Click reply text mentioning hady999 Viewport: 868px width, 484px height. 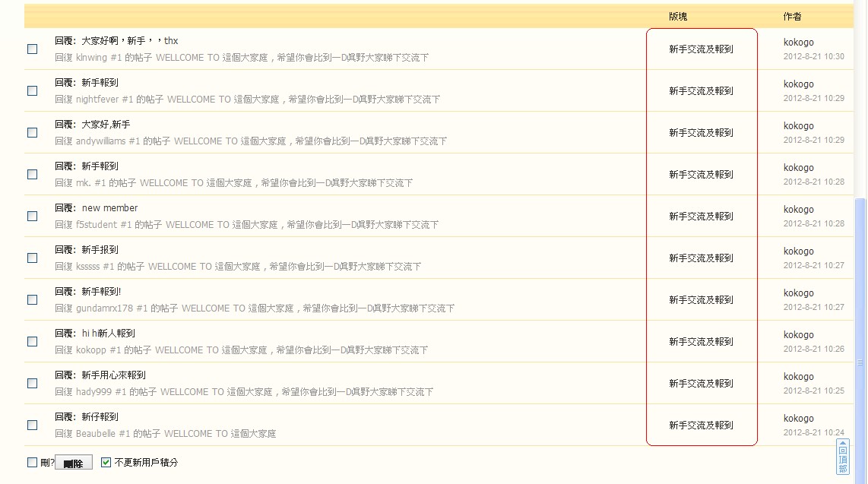[x=244, y=391]
